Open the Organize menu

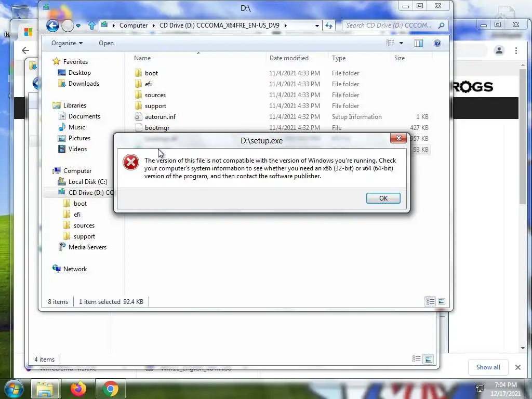tap(67, 43)
